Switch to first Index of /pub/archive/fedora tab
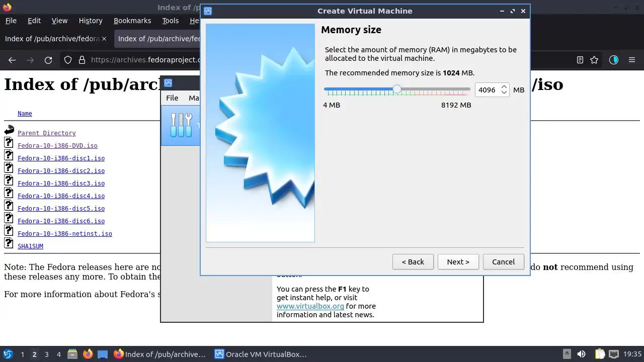Image resolution: width=644 pixels, height=362 pixels. click(52, 39)
